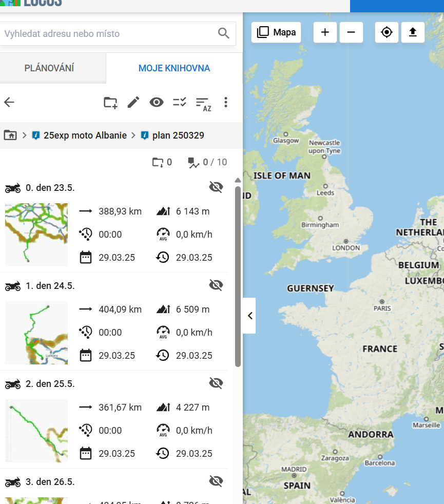Collapse the side panel with the chevron
The image size is (444, 504).
pyautogui.click(x=250, y=316)
